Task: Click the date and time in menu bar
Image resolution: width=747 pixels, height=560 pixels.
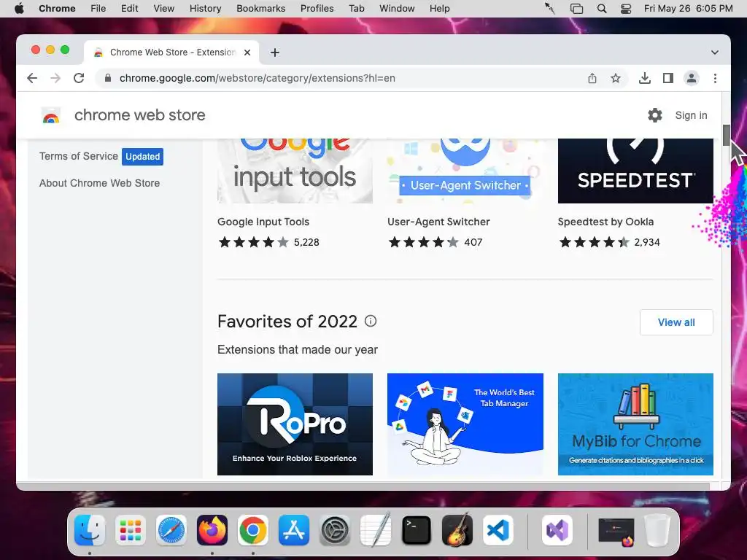Action: 688,9
